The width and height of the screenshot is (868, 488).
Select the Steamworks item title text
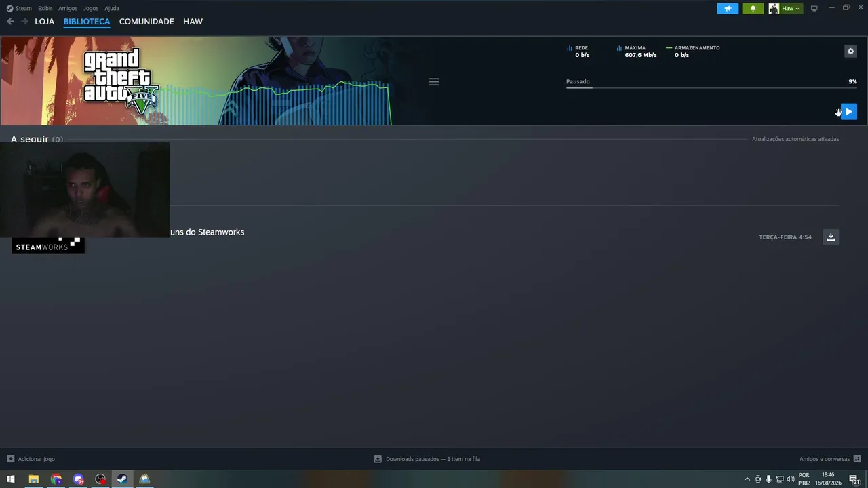207,232
